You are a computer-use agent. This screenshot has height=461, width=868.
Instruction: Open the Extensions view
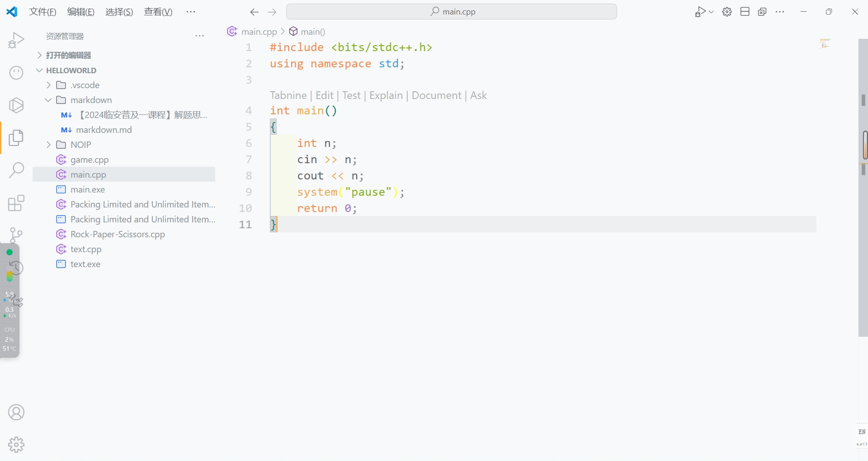pyautogui.click(x=16, y=203)
